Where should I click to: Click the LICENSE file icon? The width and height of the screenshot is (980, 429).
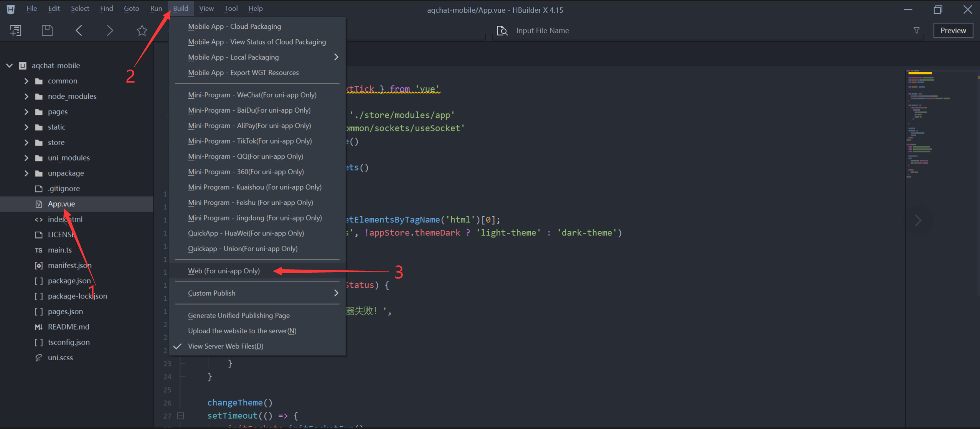click(x=38, y=235)
